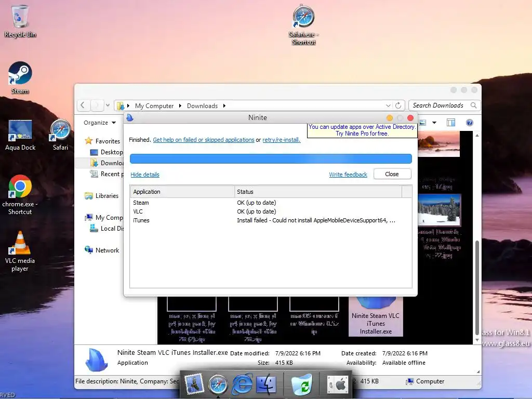Open the Organize dropdown menu
The width and height of the screenshot is (532, 399).
(x=100, y=123)
